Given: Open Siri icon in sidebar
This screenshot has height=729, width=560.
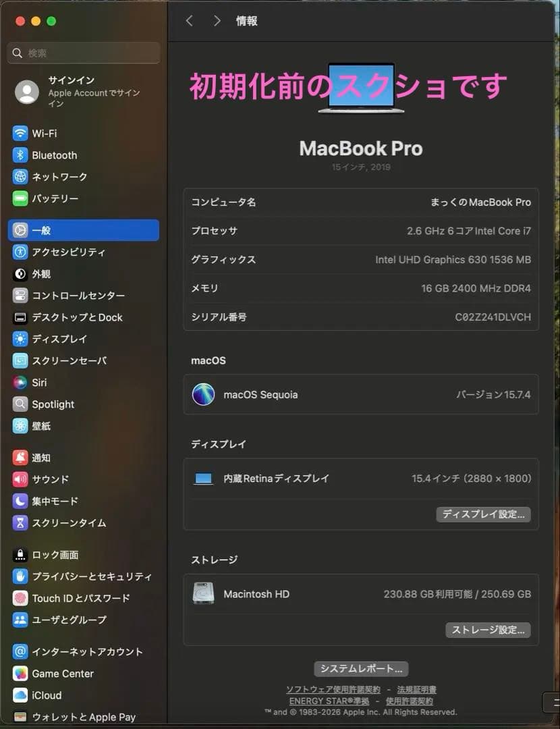Looking at the screenshot, I should pos(20,382).
